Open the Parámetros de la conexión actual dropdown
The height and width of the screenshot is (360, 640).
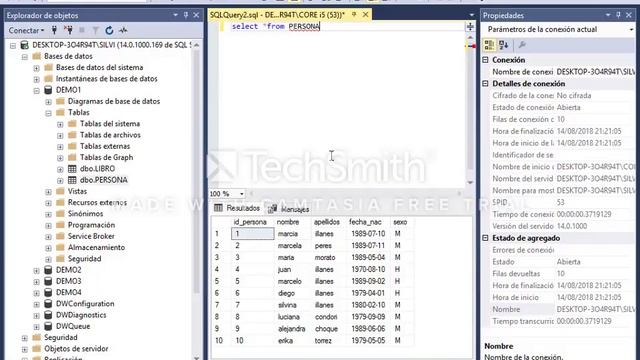(631, 29)
